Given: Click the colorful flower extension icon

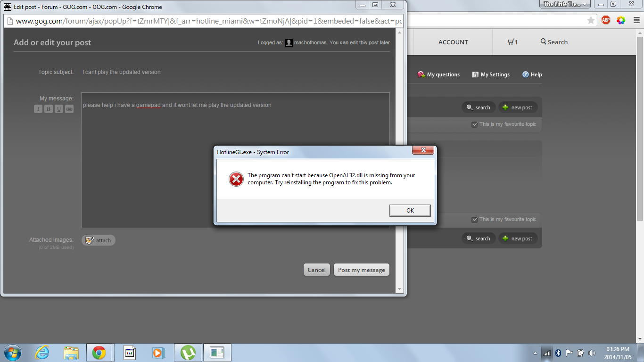Looking at the screenshot, I should pos(621,20).
